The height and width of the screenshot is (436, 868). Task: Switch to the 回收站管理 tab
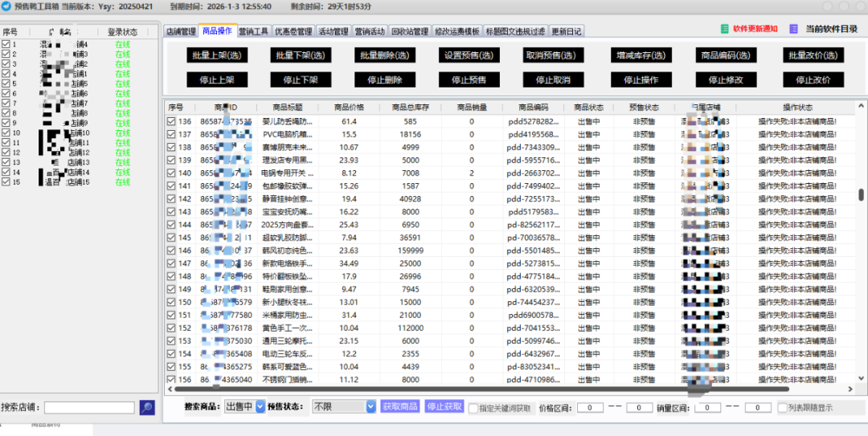tap(410, 31)
